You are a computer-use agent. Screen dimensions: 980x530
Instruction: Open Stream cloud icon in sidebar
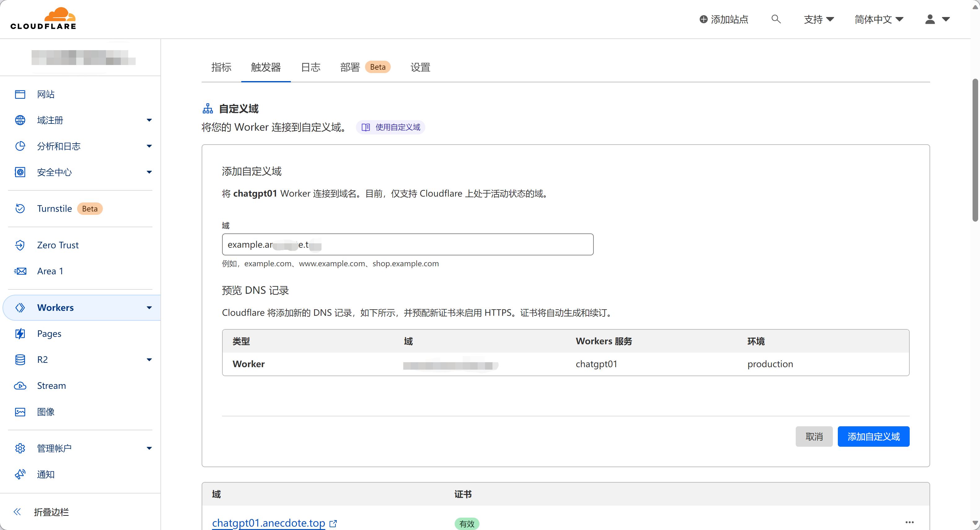(20, 385)
